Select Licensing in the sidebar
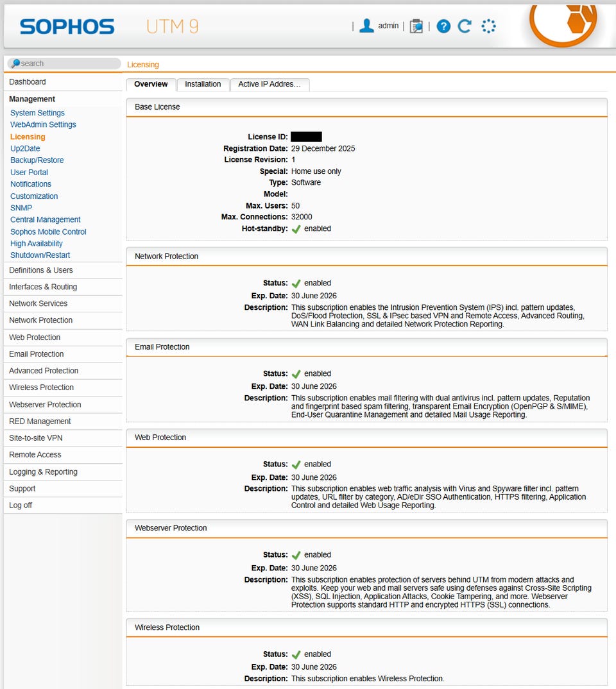The width and height of the screenshot is (616, 689). click(28, 137)
